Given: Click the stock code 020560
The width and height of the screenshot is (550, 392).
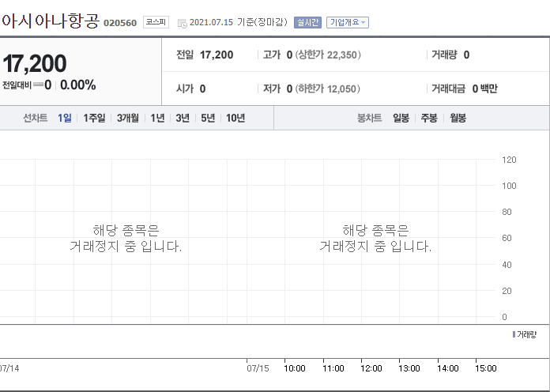Looking at the screenshot, I should tap(120, 23).
